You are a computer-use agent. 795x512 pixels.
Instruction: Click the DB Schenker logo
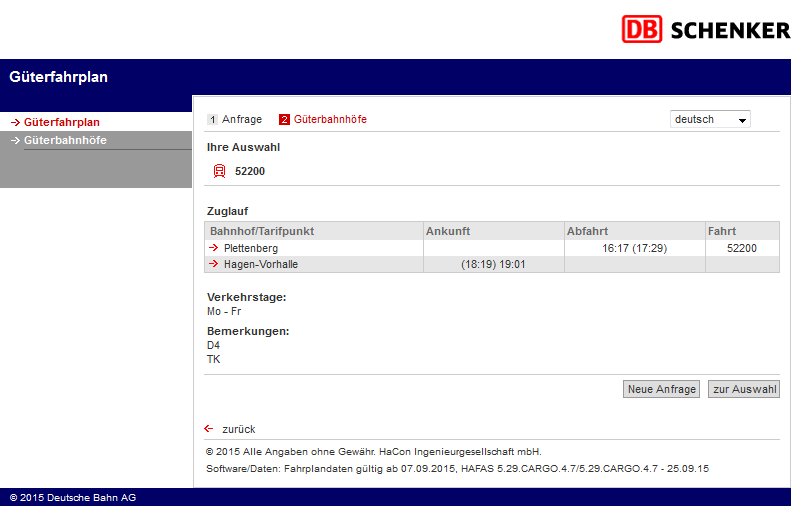click(706, 29)
